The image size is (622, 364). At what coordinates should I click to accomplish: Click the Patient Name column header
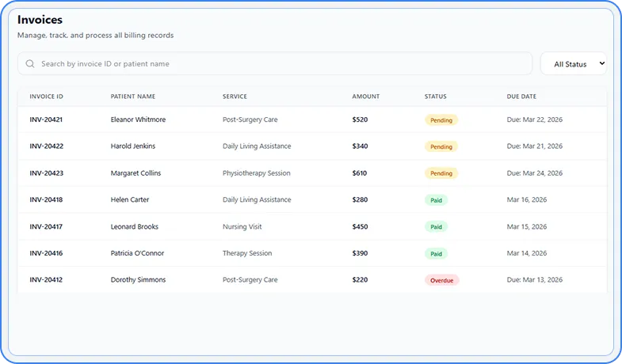click(x=132, y=97)
